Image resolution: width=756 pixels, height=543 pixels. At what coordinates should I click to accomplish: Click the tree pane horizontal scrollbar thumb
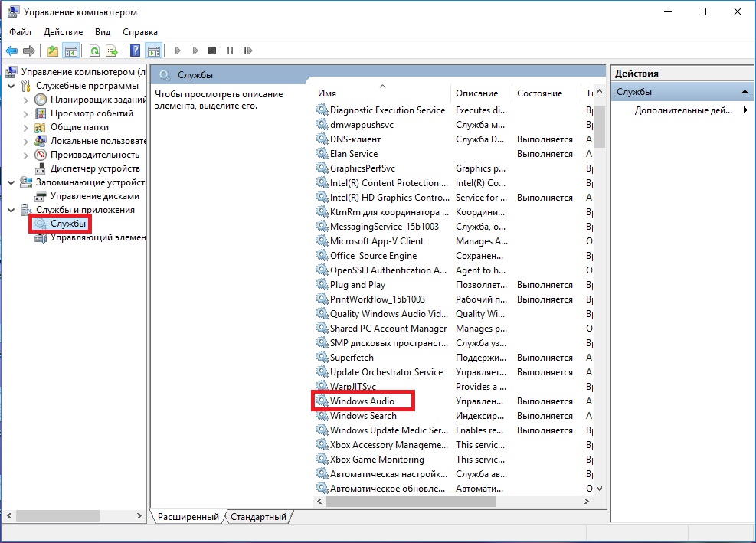[58, 515]
